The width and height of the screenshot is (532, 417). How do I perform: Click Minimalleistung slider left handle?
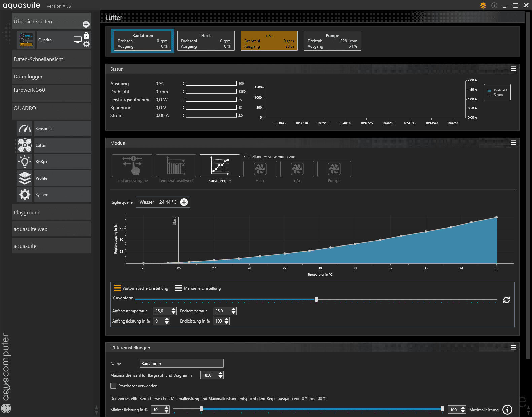201,409
